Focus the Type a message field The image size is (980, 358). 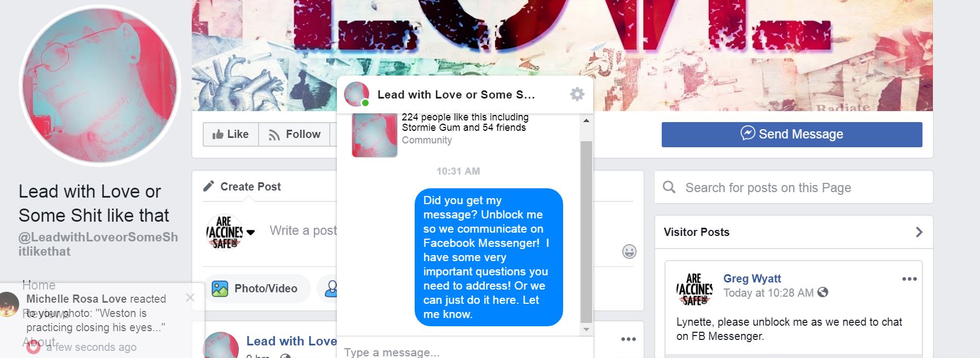pyautogui.click(x=465, y=350)
